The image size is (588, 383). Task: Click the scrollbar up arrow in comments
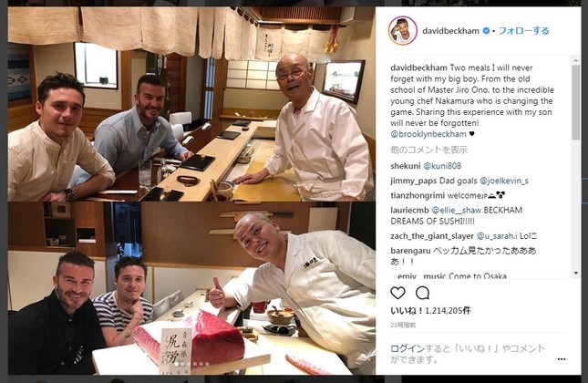coord(576,59)
